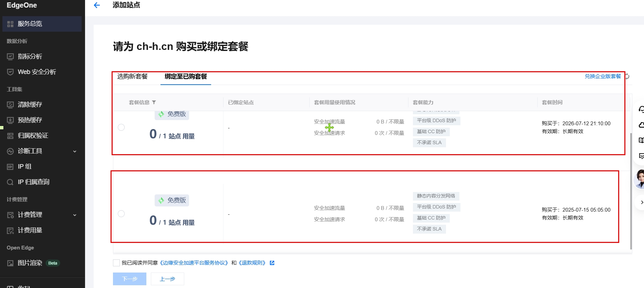Click the 图片渲染 image icon
The image size is (644, 288).
coord(10,263)
